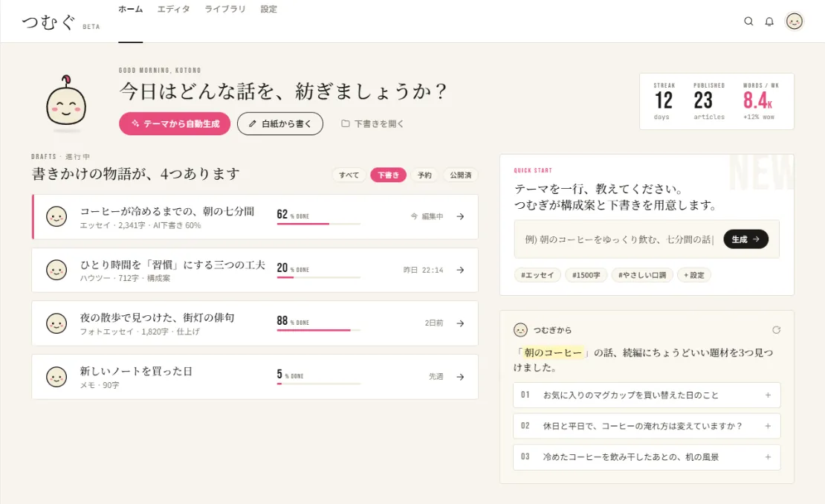825x504 pixels.
Task: Click the avatar on 夜の散歩で見つけた draft
Action: (x=56, y=323)
